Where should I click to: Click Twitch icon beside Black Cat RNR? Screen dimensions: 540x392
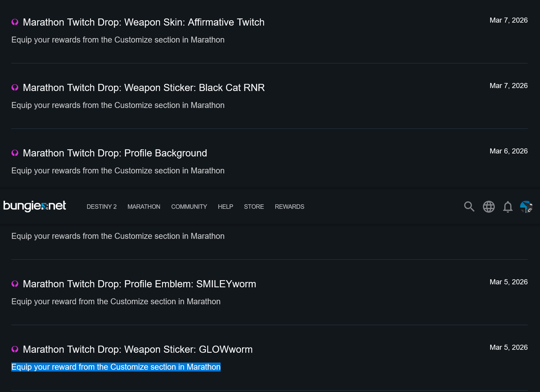(15, 88)
